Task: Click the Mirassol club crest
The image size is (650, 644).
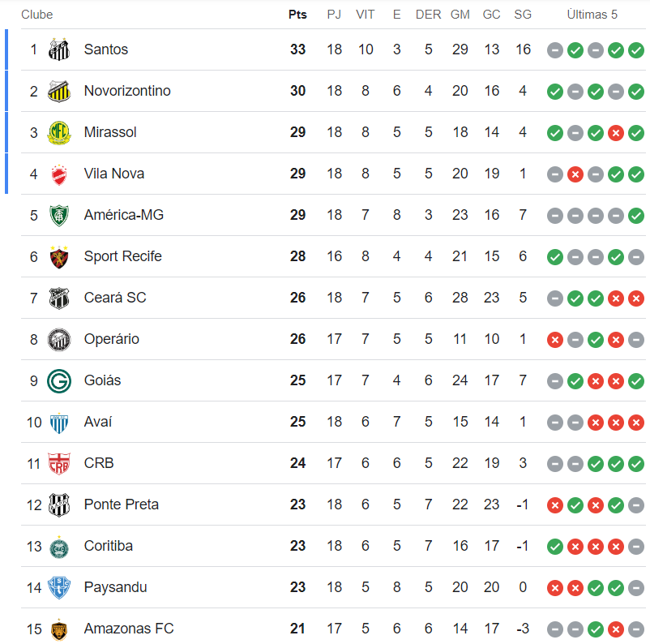Action: click(59, 132)
